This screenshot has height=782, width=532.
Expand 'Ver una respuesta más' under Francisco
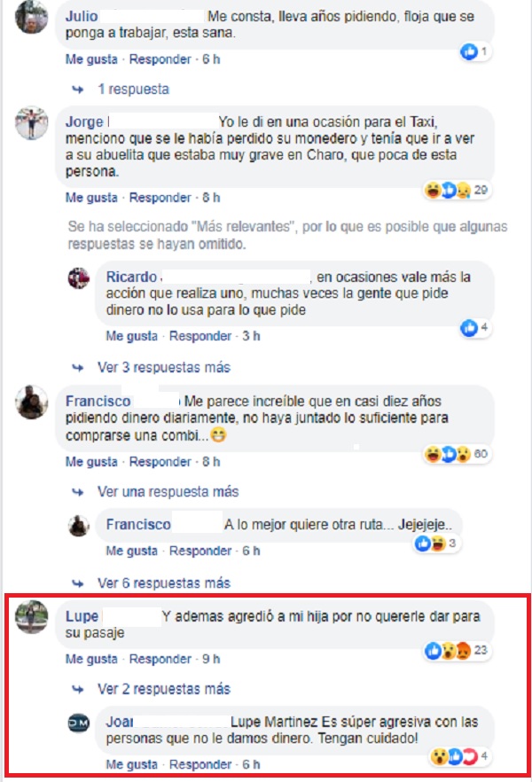click(x=168, y=492)
